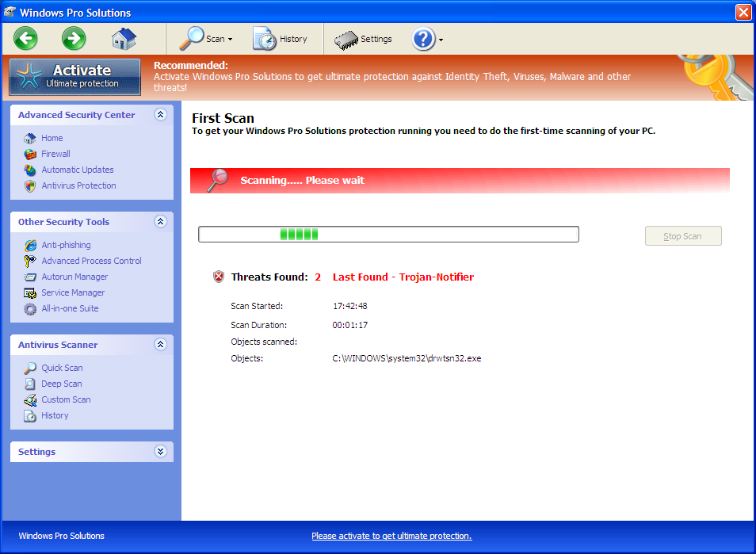Click Windows Pro Solutions title bar icon
The image size is (756, 554).
click(x=10, y=12)
